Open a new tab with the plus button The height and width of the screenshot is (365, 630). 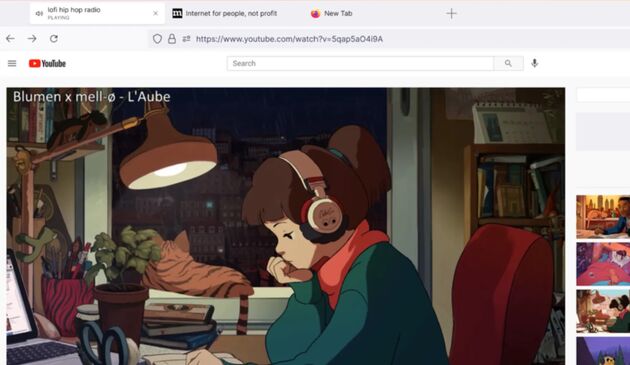click(451, 13)
